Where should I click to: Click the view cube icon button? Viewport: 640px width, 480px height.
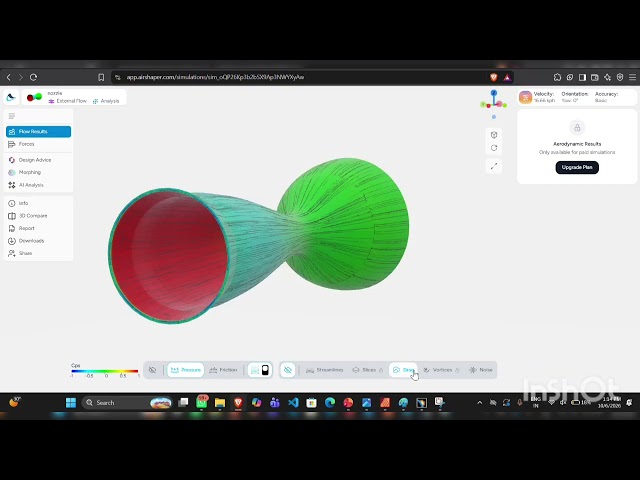494,135
